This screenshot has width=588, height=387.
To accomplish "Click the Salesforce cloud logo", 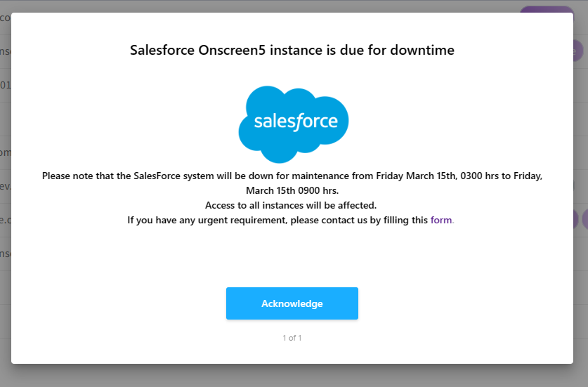I will click(293, 119).
